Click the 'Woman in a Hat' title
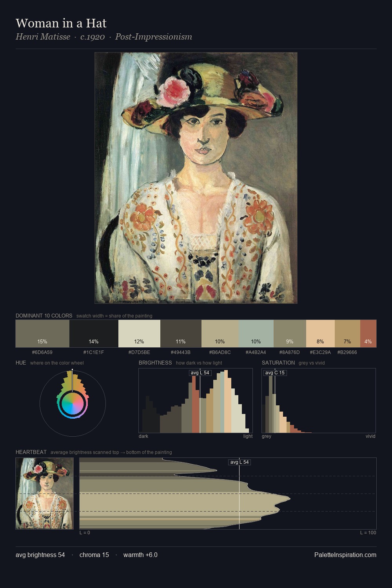The image size is (392, 588). pyautogui.click(x=61, y=23)
